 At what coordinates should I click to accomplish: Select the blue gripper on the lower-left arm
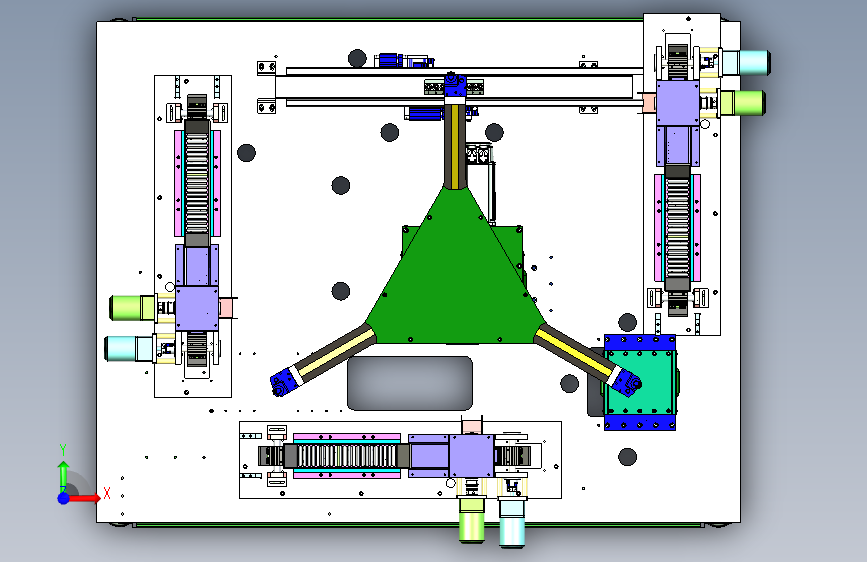[x=284, y=382]
